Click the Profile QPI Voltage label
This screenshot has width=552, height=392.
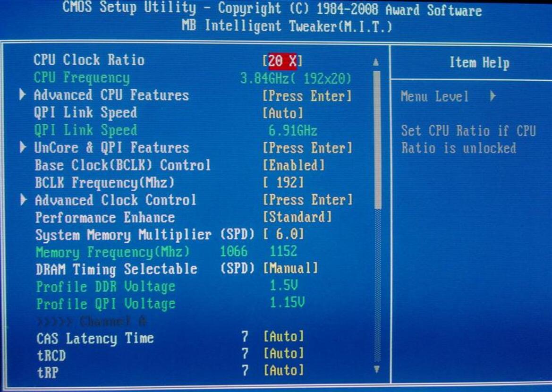[x=106, y=304]
